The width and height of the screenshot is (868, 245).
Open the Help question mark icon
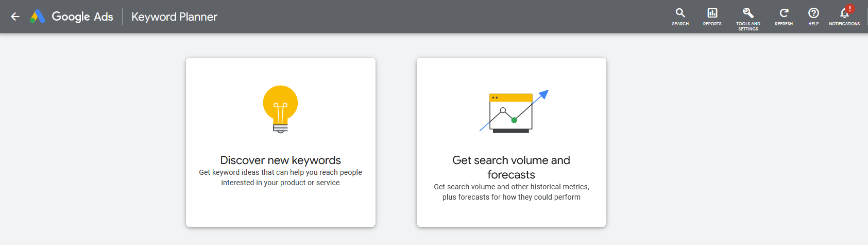[813, 13]
